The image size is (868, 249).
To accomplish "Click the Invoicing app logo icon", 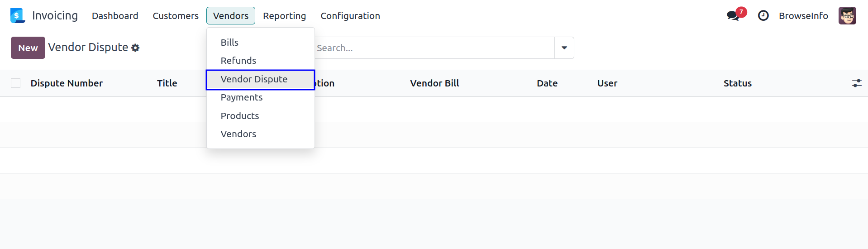I will point(17,16).
